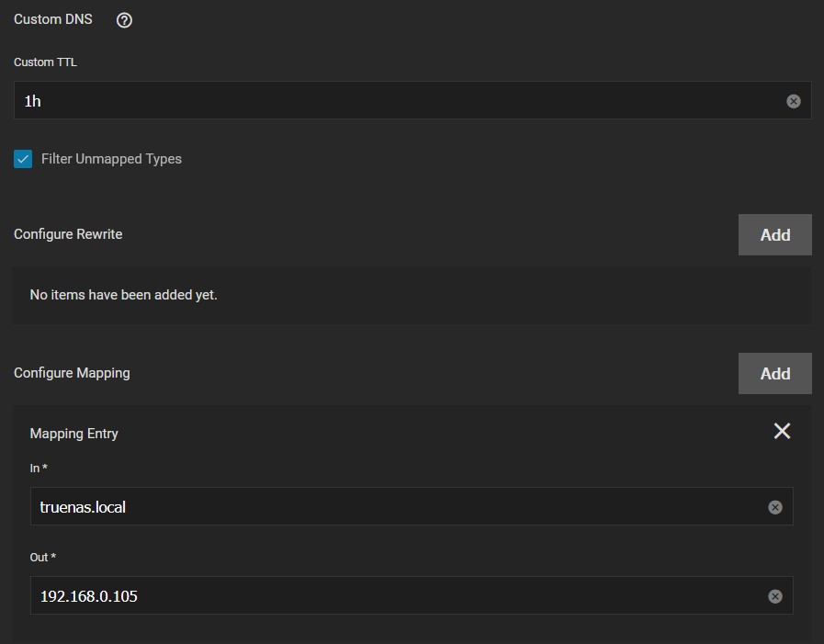Clear the Out field address
The image size is (824, 644).
coord(774,595)
